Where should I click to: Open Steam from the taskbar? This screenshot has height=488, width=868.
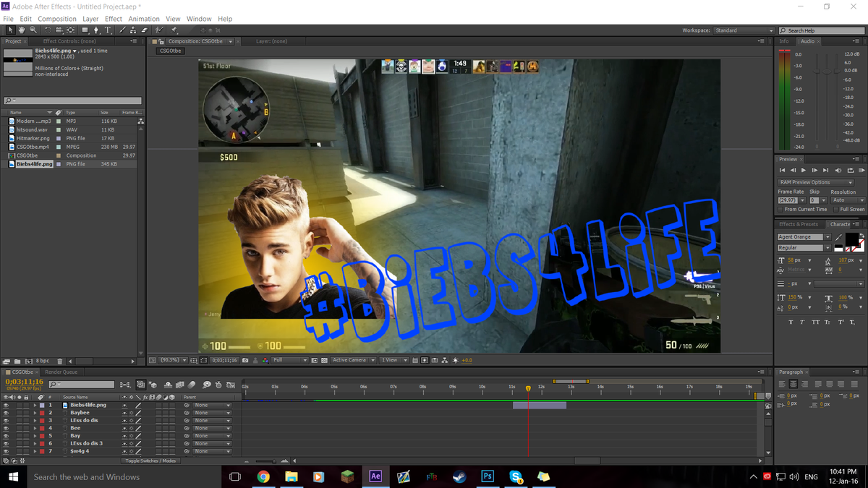(459, 476)
